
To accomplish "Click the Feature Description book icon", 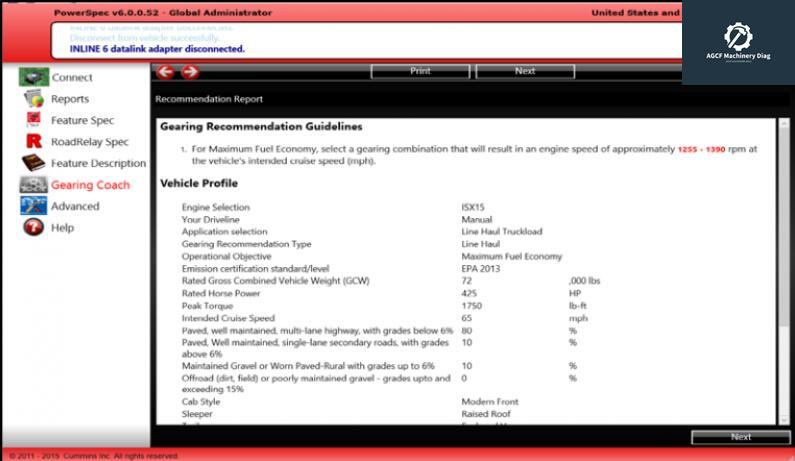I will [33, 163].
